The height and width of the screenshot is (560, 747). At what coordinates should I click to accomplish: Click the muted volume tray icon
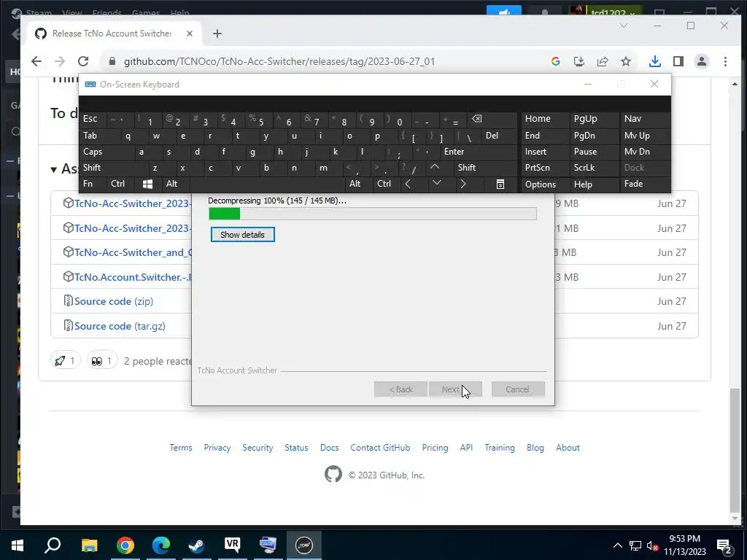(x=653, y=545)
